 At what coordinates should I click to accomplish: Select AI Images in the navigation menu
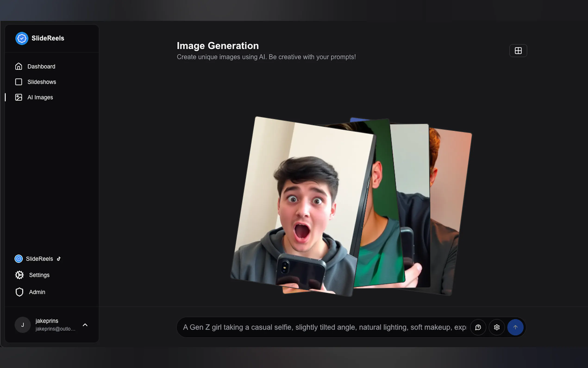pyautogui.click(x=40, y=97)
